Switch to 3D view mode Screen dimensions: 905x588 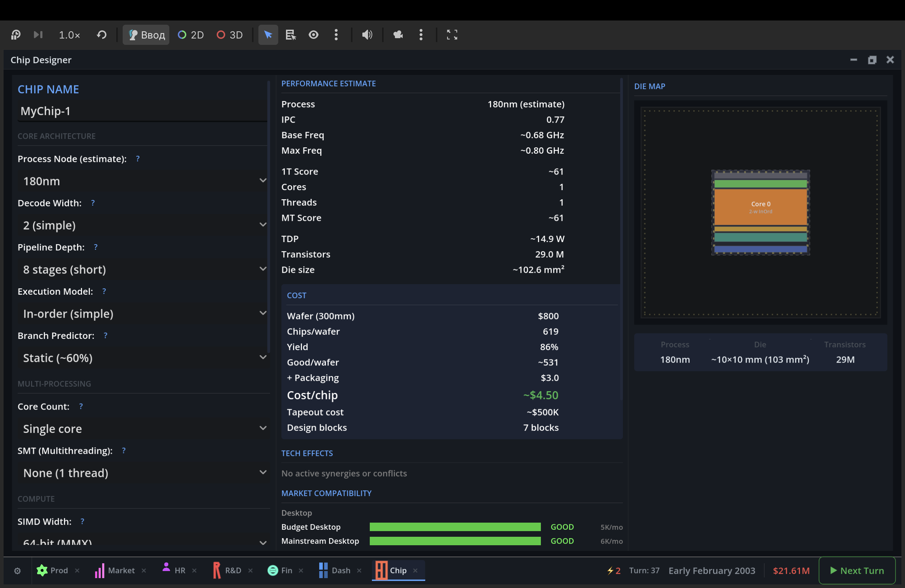230,35
